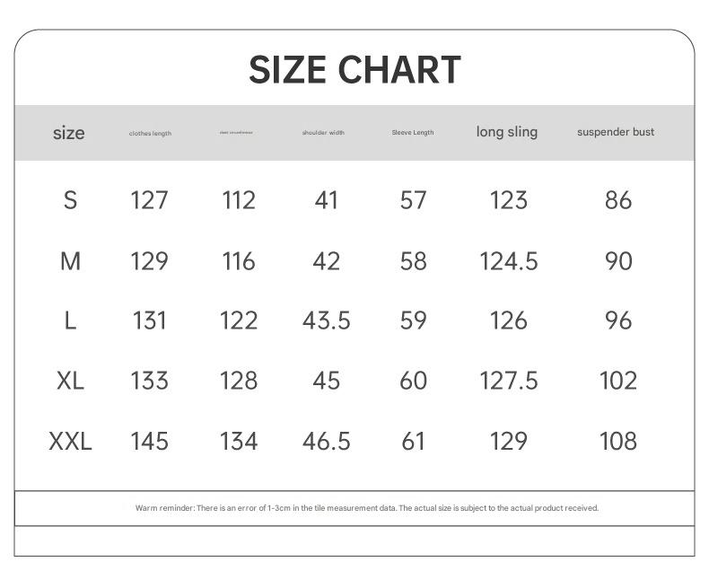Click the 57 sleeve length value
The image size is (709, 588).
413,200
